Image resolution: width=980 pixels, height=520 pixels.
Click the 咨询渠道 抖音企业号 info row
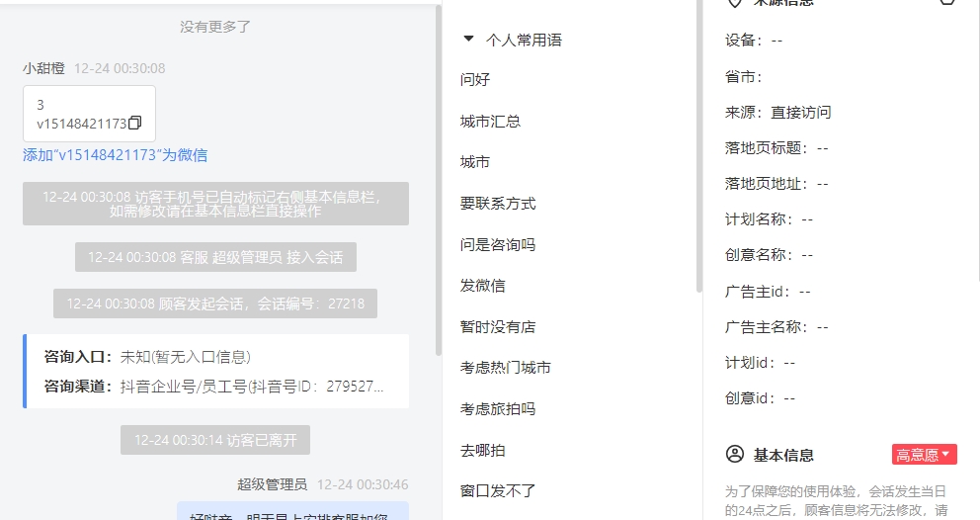click(213, 387)
